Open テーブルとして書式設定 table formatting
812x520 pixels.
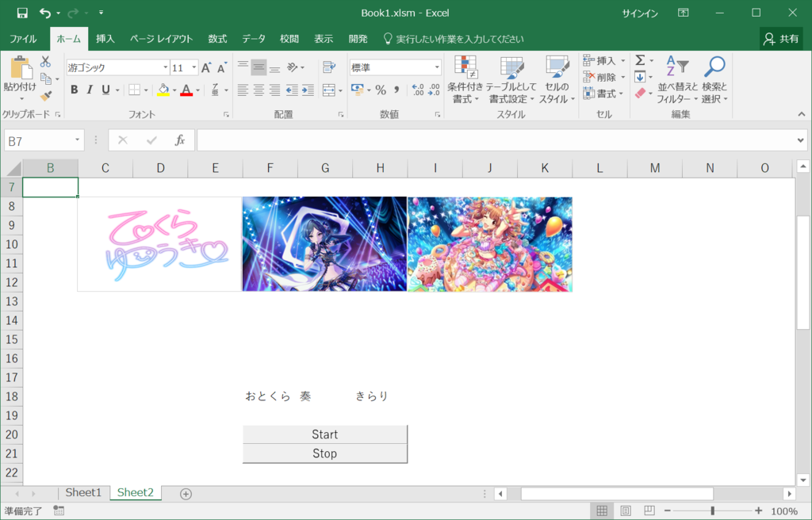511,79
